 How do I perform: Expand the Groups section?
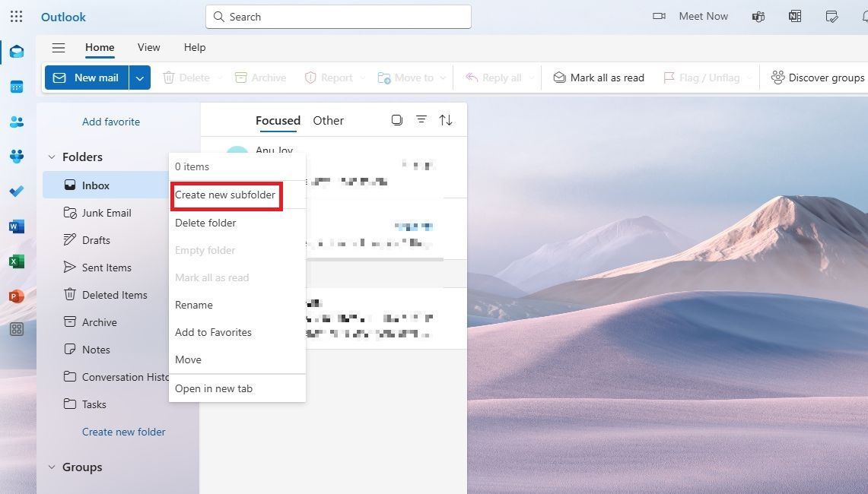coord(52,467)
